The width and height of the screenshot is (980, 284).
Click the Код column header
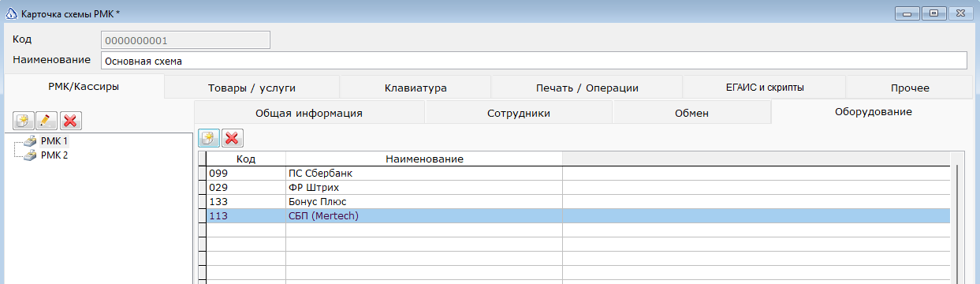coord(246,159)
